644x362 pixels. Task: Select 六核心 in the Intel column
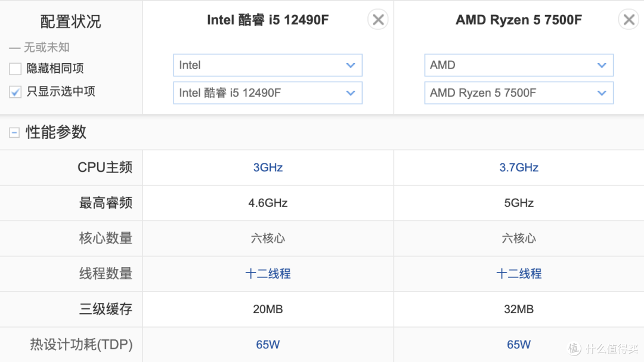pos(268,239)
